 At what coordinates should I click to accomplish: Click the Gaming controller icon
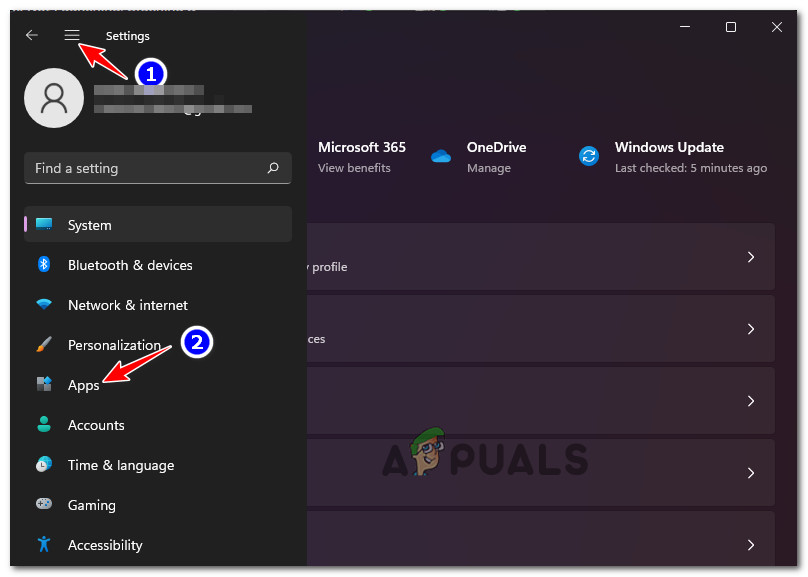point(44,503)
